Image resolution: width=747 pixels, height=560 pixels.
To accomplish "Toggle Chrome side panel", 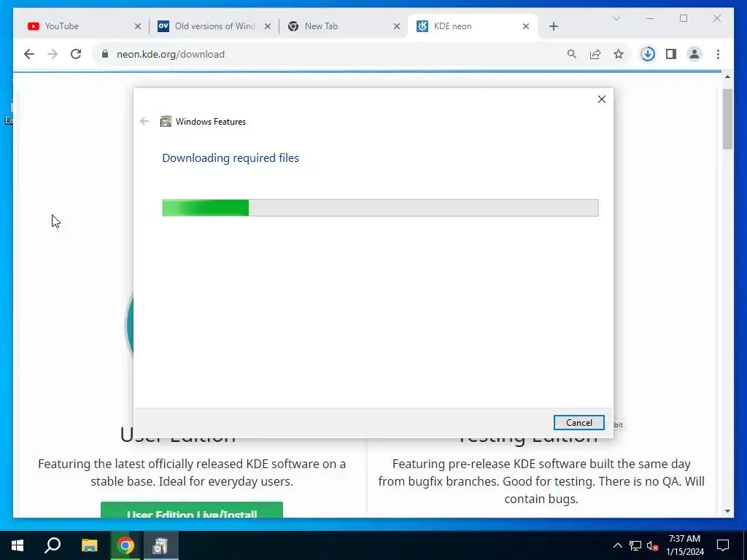I will (671, 54).
